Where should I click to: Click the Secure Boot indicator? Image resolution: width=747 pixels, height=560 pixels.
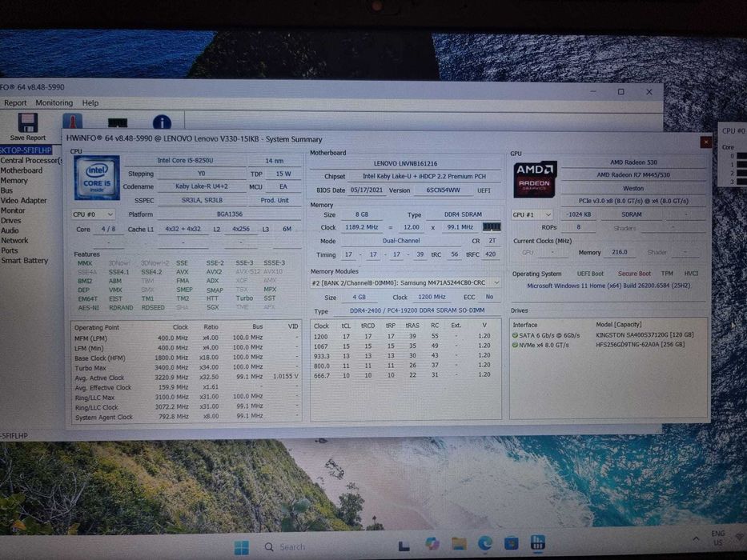coord(634,274)
